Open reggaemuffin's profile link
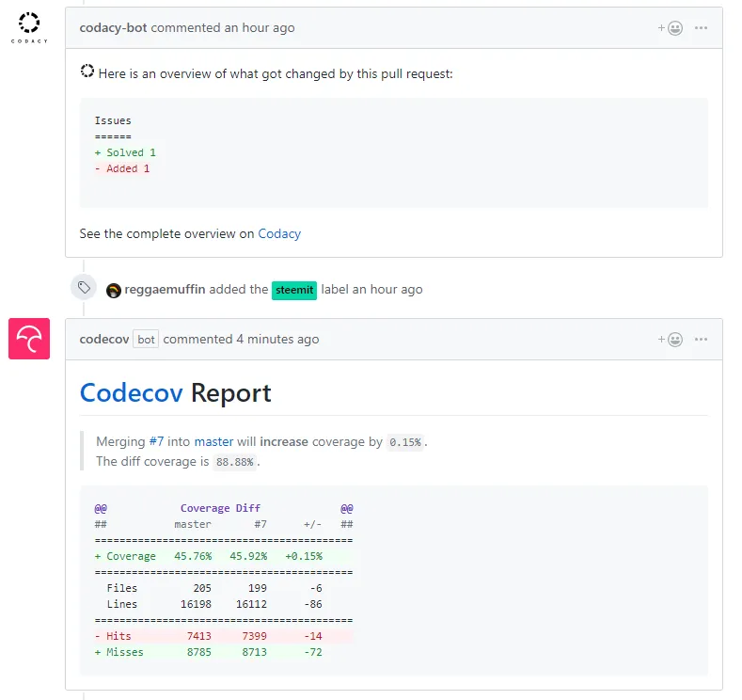Screen dimensions: 742x700 tap(165, 289)
